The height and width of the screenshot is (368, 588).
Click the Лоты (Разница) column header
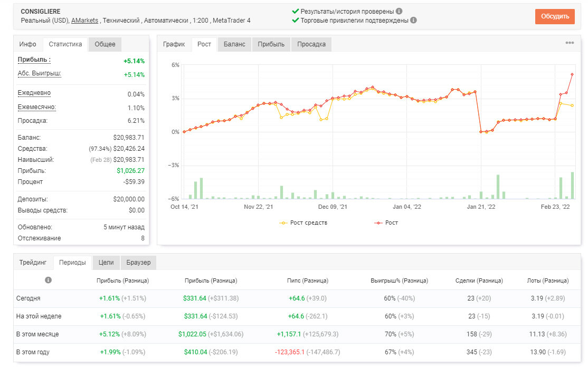click(548, 280)
